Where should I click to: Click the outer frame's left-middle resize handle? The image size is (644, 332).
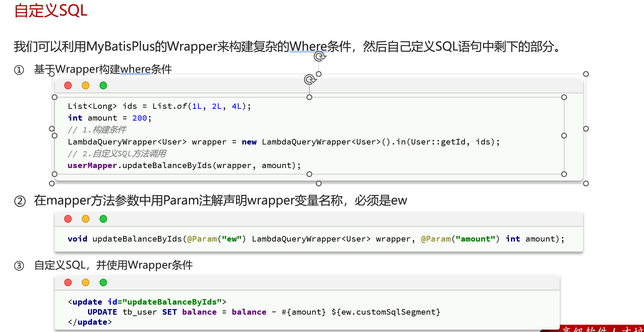click(52, 129)
